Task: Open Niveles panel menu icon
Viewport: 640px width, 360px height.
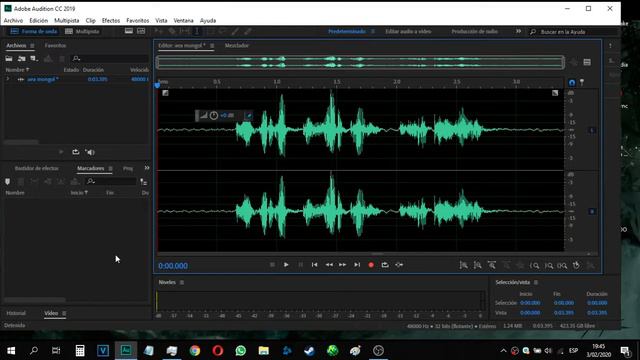Action: click(x=182, y=282)
